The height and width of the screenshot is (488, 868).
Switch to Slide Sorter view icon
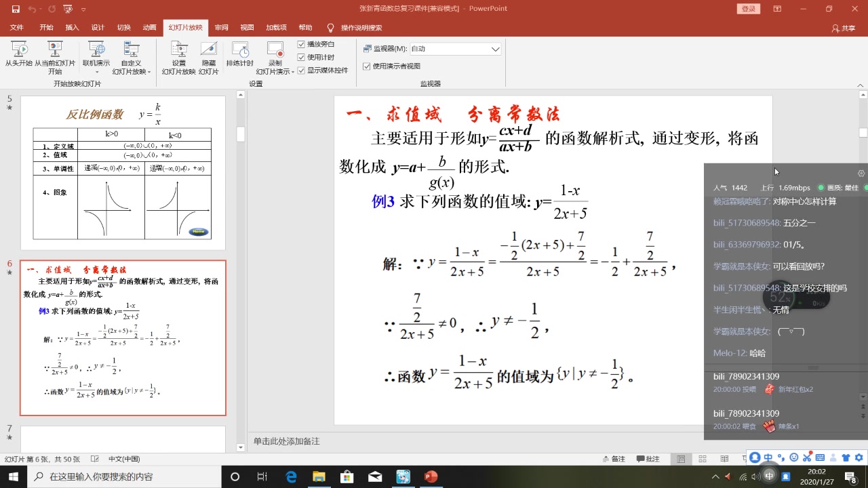pos(702,459)
